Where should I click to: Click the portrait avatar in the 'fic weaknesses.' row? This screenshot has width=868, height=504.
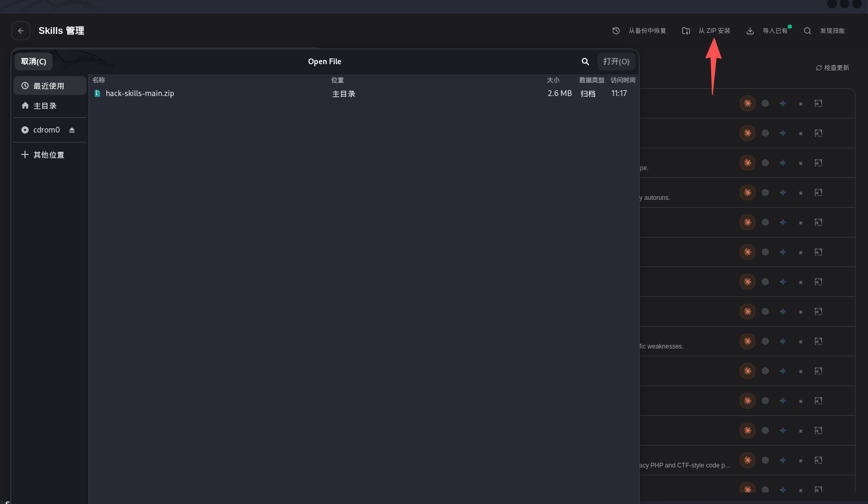(x=818, y=341)
